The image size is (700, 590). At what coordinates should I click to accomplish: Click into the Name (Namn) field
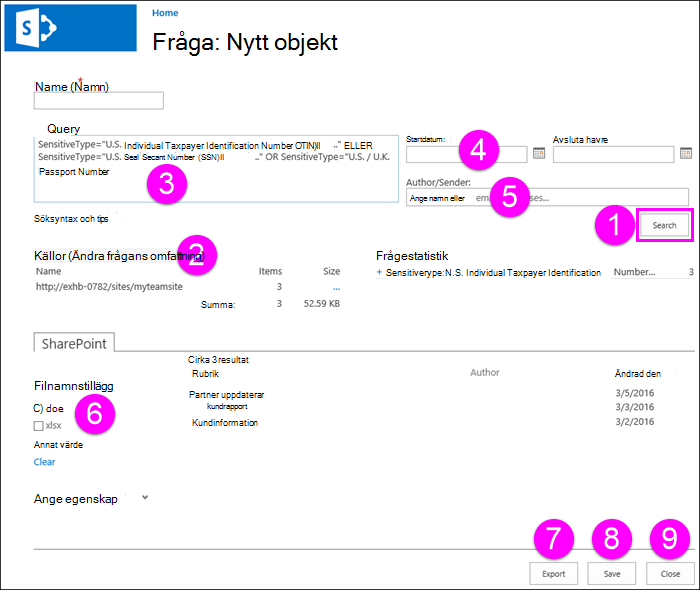point(99,100)
